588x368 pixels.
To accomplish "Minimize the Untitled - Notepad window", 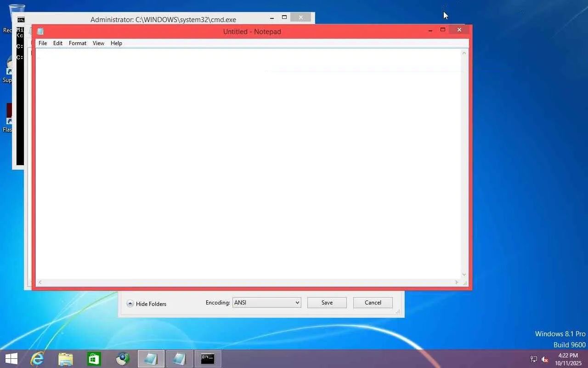I will point(430,30).
